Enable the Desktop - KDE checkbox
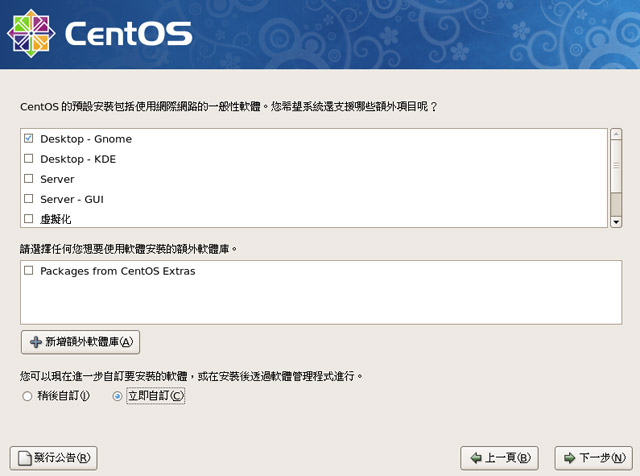Screen dimensions: 640x476 pyautogui.click(x=29, y=158)
